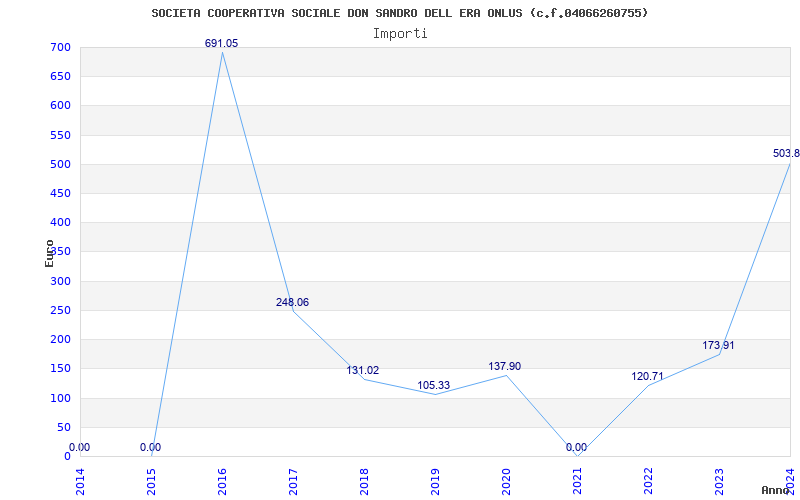
Task: Click the 450 y-axis tick value
Action: point(60,193)
